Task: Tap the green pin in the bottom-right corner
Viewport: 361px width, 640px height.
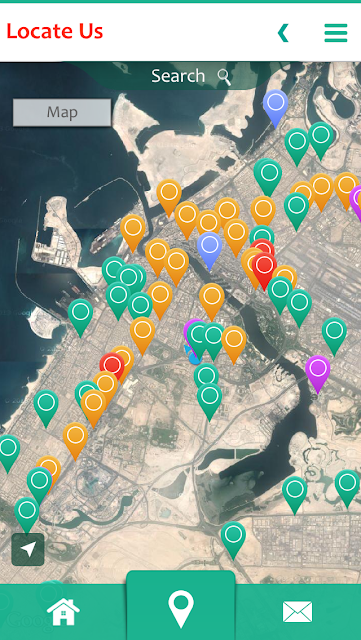Action: [347, 486]
